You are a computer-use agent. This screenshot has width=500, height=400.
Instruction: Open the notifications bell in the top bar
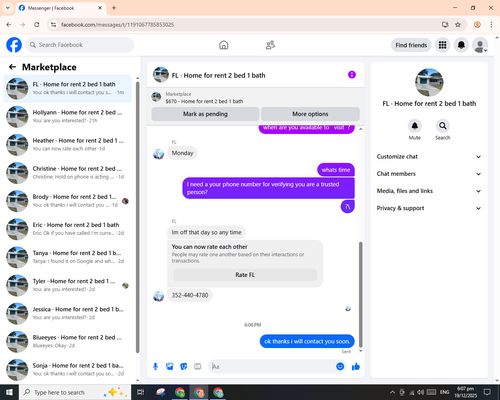point(461,45)
